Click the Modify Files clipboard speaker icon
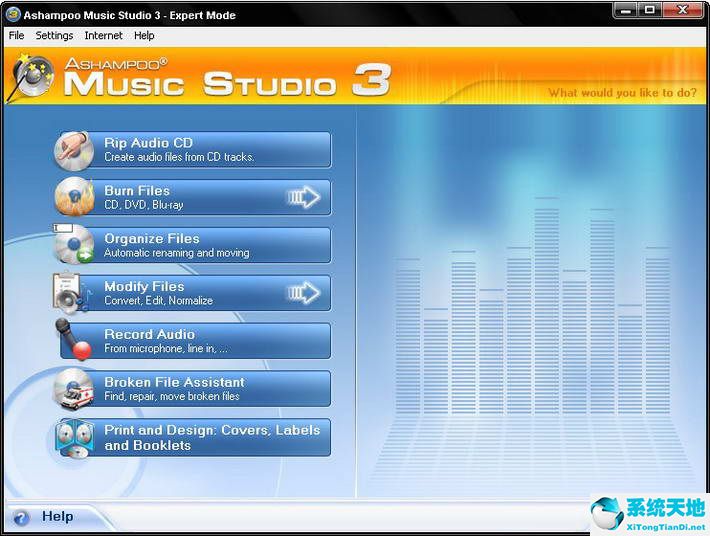The width and height of the screenshot is (710, 536). coord(72,292)
